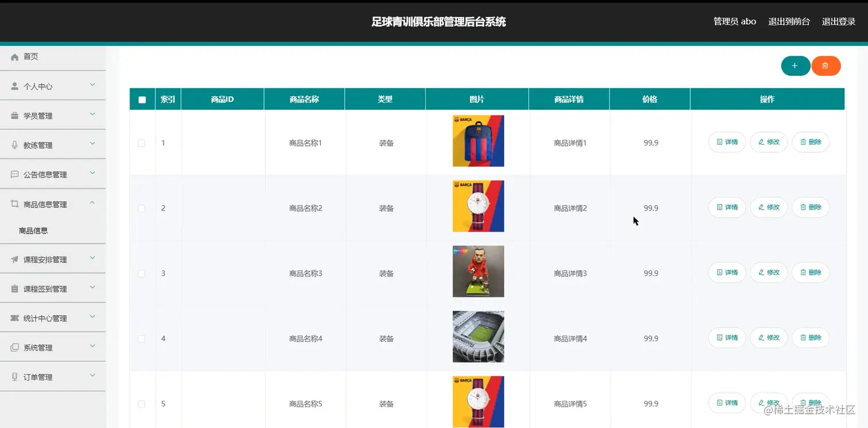Image resolution: width=868 pixels, height=428 pixels.
Task: Open 详情 for 商品名称4
Action: (727, 338)
